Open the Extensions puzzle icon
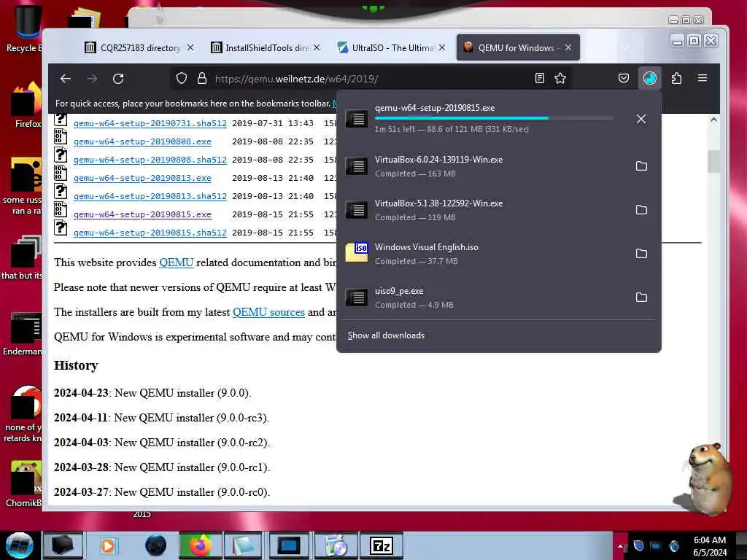Image resolution: width=747 pixels, height=560 pixels. tap(676, 78)
